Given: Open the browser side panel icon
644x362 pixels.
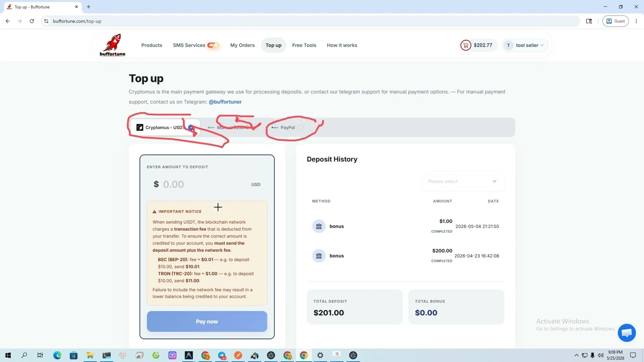Looking at the screenshot, I should click(589, 21).
